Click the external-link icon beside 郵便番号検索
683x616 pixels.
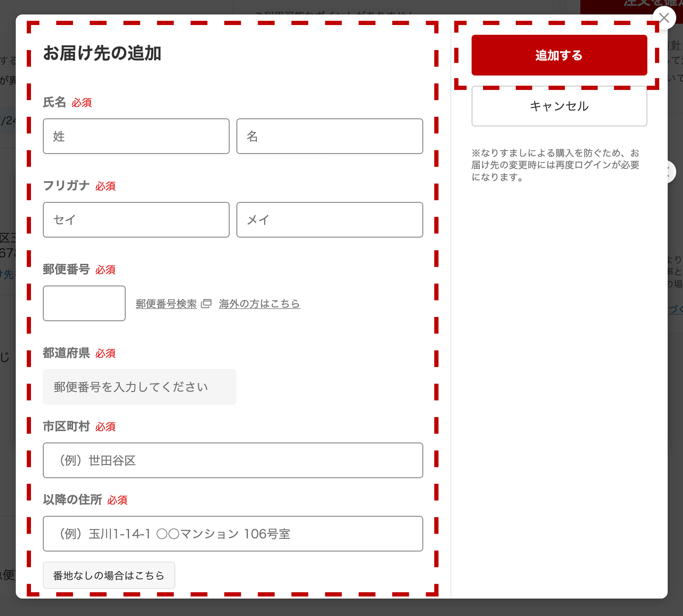(207, 304)
